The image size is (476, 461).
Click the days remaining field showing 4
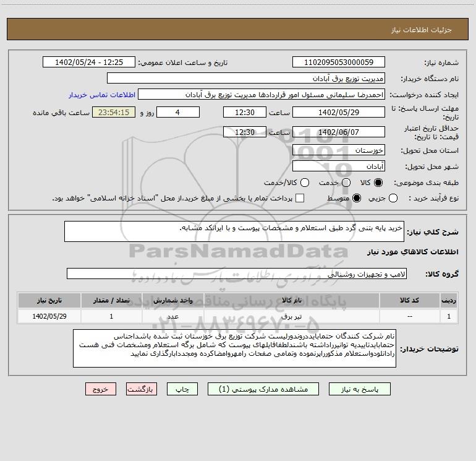pyautogui.click(x=178, y=112)
